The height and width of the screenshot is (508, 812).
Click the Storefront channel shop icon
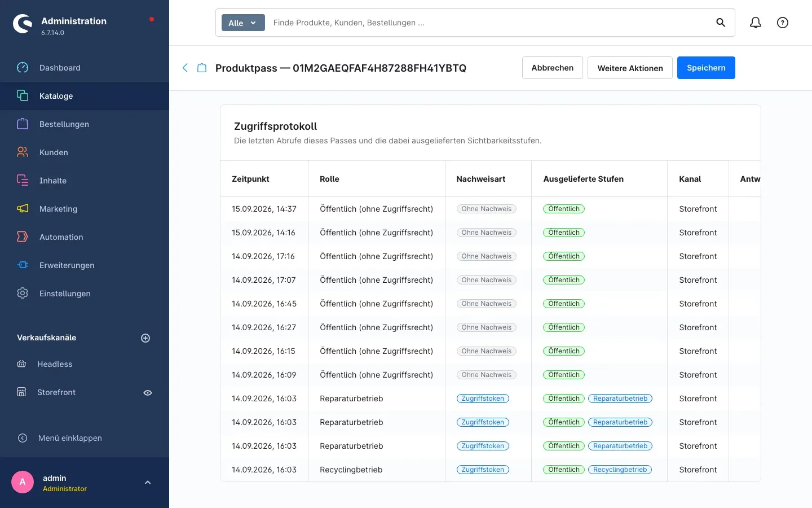[21, 392]
